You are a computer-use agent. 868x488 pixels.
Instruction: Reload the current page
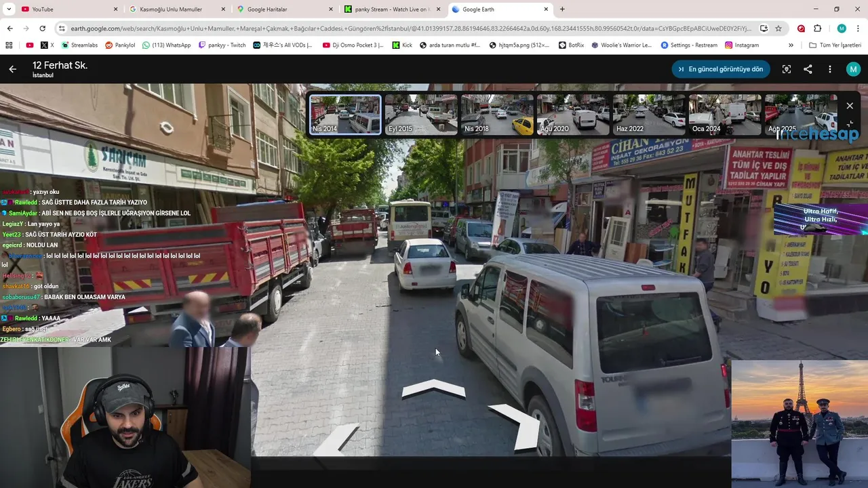coord(42,28)
